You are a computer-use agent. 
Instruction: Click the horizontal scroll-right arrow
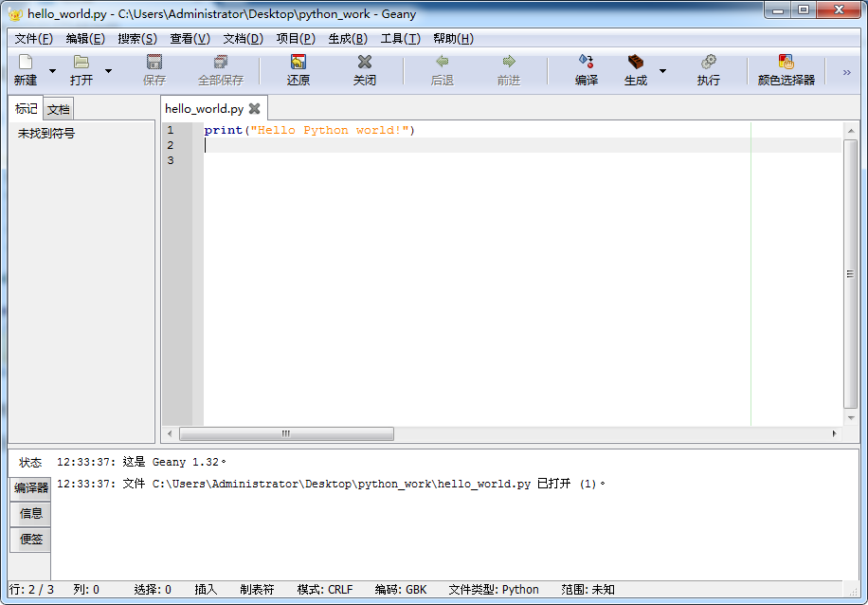[x=834, y=433]
